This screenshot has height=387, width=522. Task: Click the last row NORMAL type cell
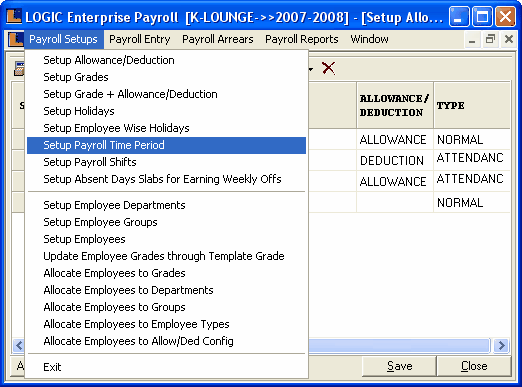472,202
